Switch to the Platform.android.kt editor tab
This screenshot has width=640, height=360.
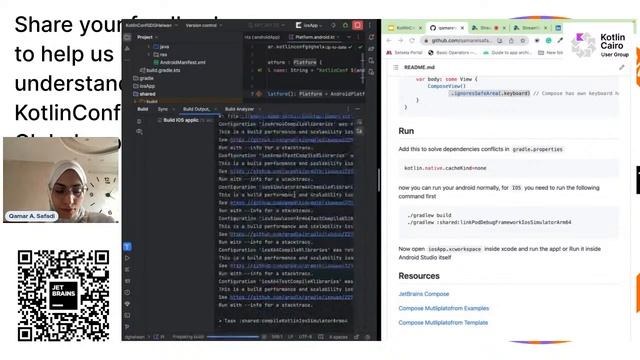click(315, 37)
